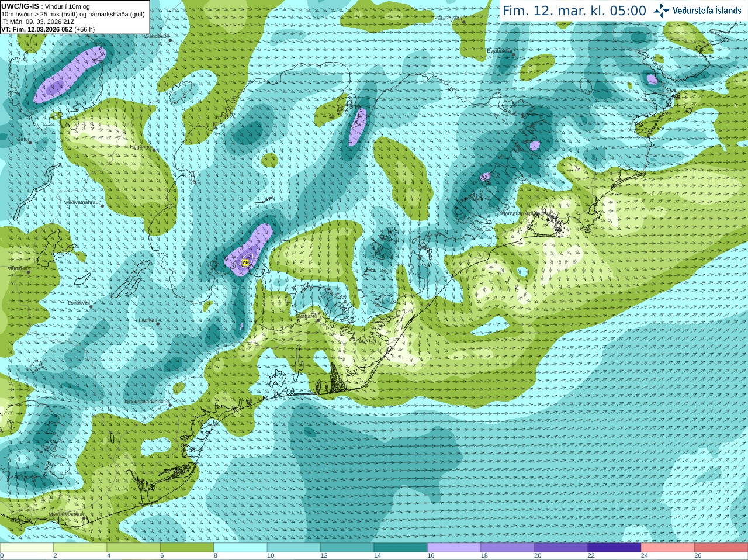Click the yellow 26 gust marker
Screen dimensions: 748x560
(x=245, y=263)
